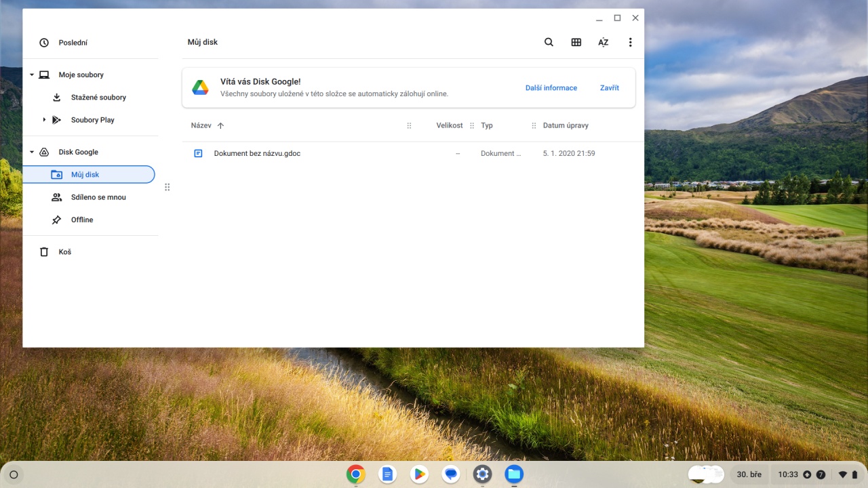Click the Google Drive logo in banner

(x=200, y=87)
